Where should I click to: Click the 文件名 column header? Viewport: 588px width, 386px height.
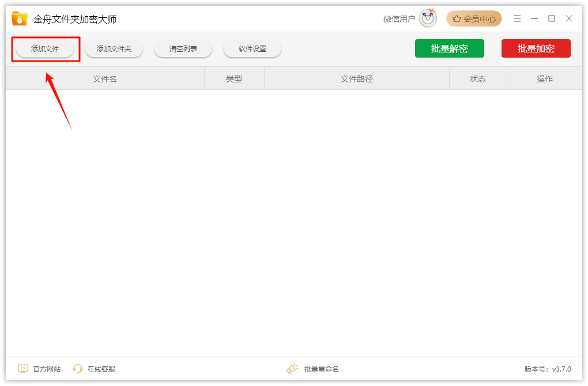[105, 79]
